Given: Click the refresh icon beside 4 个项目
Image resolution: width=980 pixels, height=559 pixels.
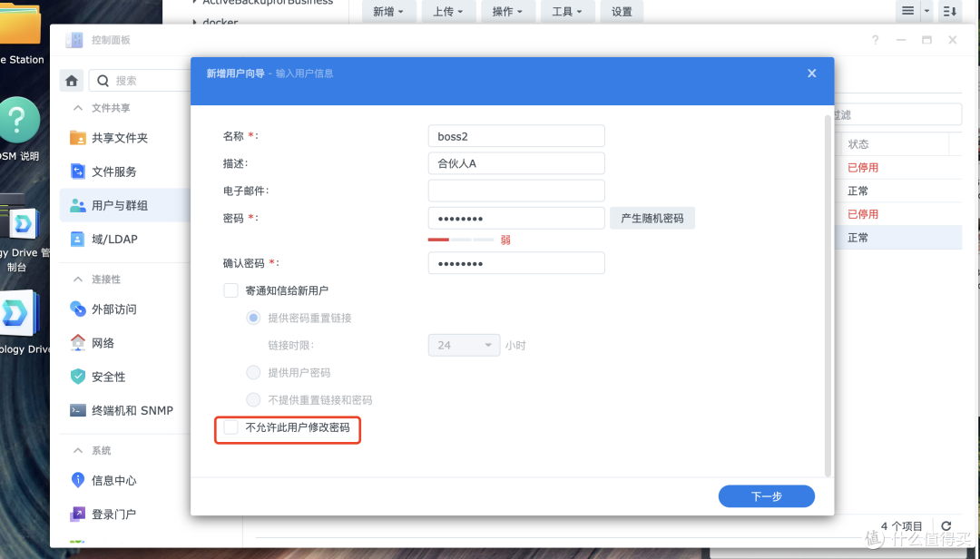Looking at the screenshot, I should click(946, 525).
